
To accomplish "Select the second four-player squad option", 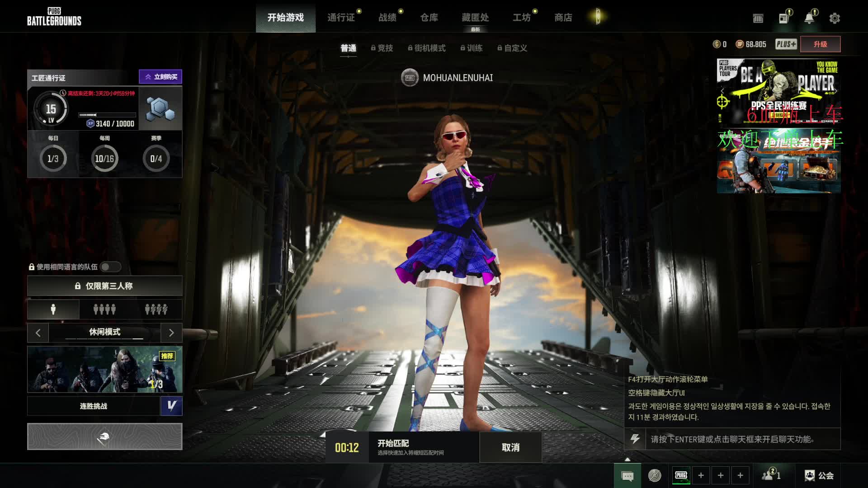I will [x=156, y=309].
